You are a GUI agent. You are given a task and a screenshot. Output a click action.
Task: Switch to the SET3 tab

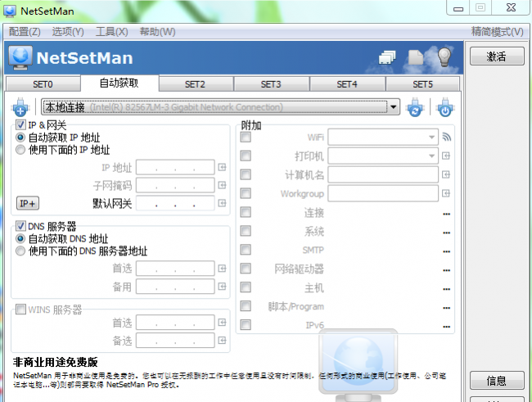pos(271,84)
